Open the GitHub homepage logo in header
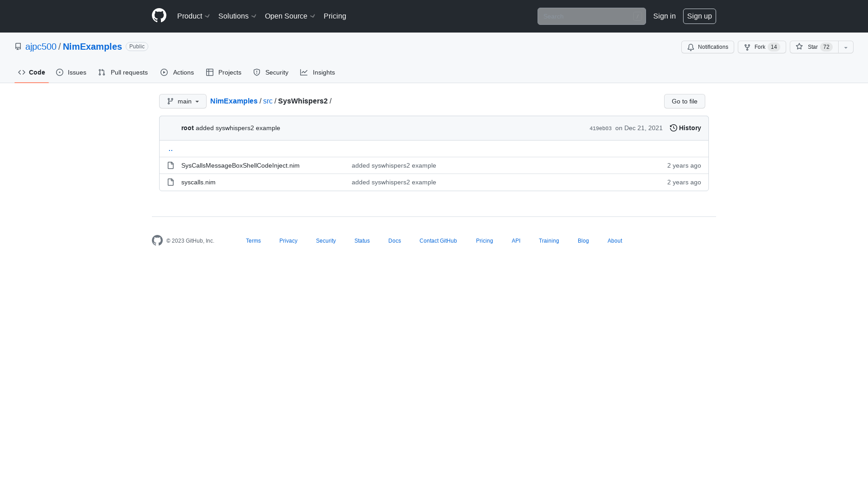 [159, 16]
